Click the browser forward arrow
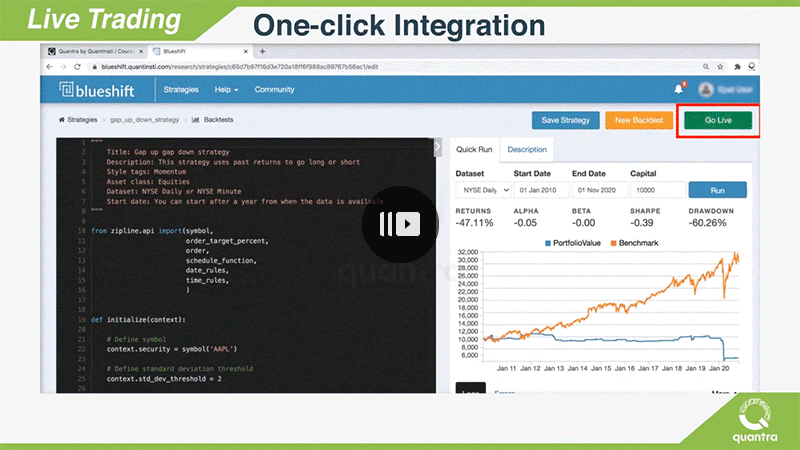The image size is (800, 450). 63,67
